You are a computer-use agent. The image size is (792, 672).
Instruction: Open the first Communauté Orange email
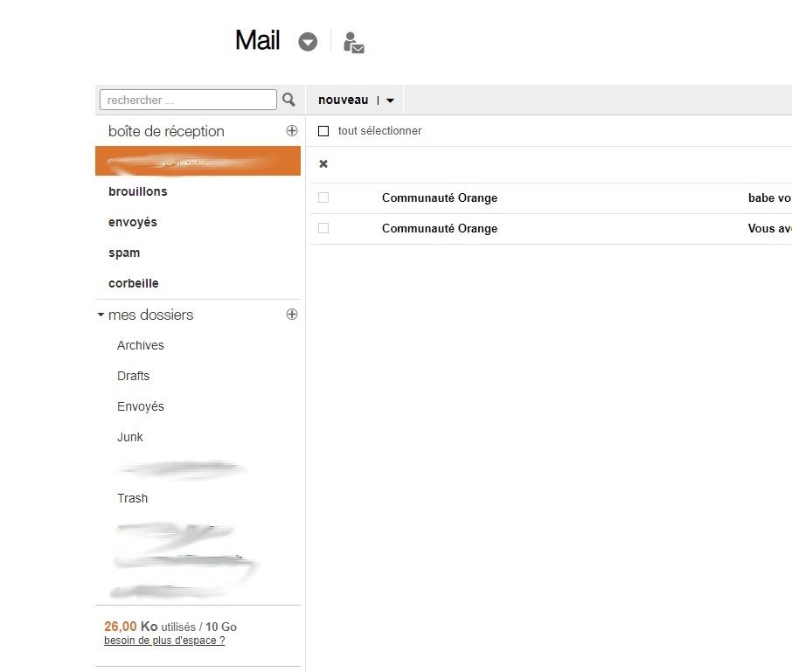439,197
